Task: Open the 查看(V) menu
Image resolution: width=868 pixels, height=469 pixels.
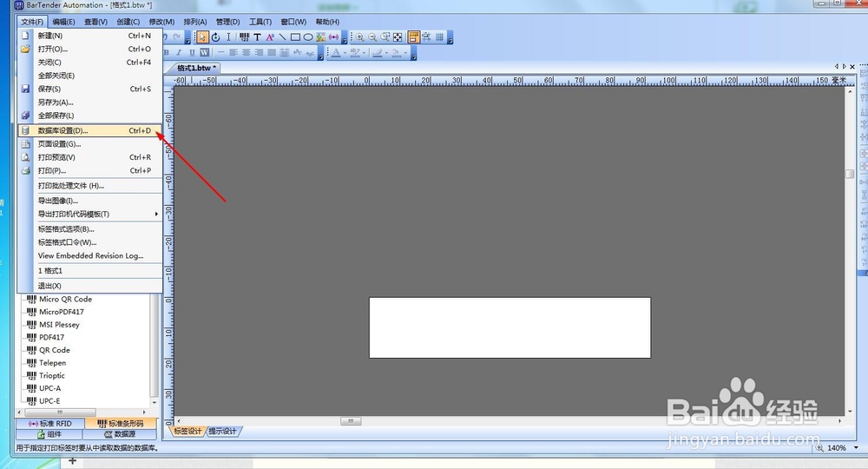Action: 95,22
